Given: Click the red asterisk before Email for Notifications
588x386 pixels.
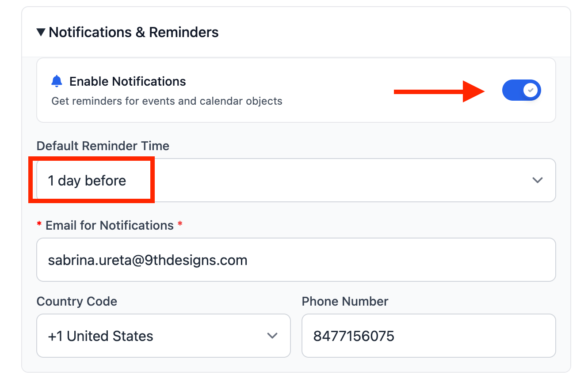Looking at the screenshot, I should click(39, 225).
